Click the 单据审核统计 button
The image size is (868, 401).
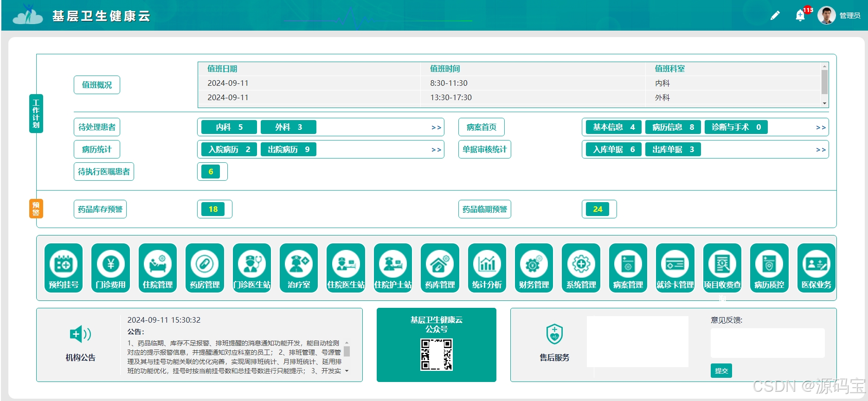pos(485,149)
